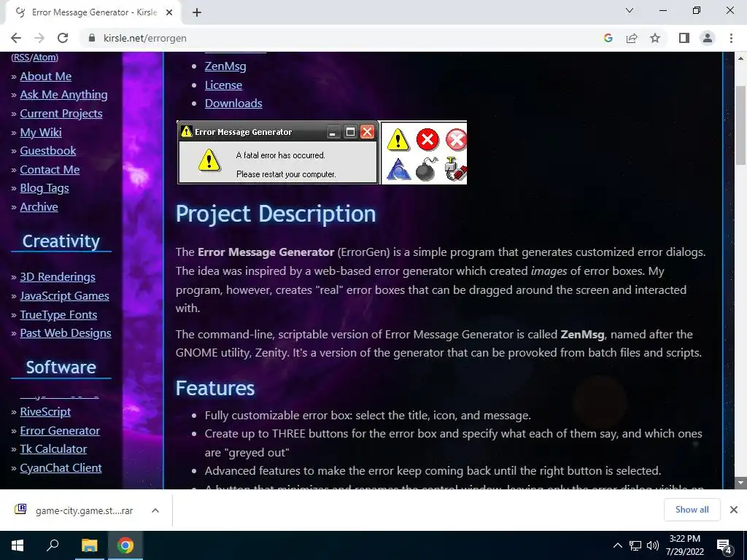Viewport: 747px width, 560px height.
Task: Visit My Wiki link
Action: [x=41, y=133]
